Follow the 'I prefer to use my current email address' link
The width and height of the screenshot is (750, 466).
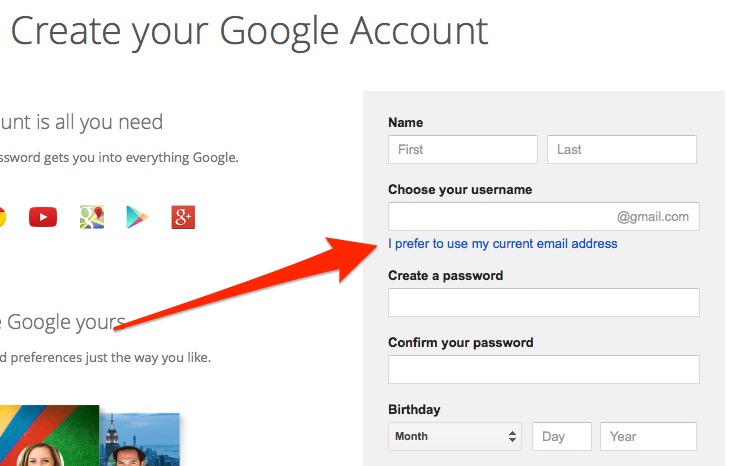click(503, 244)
